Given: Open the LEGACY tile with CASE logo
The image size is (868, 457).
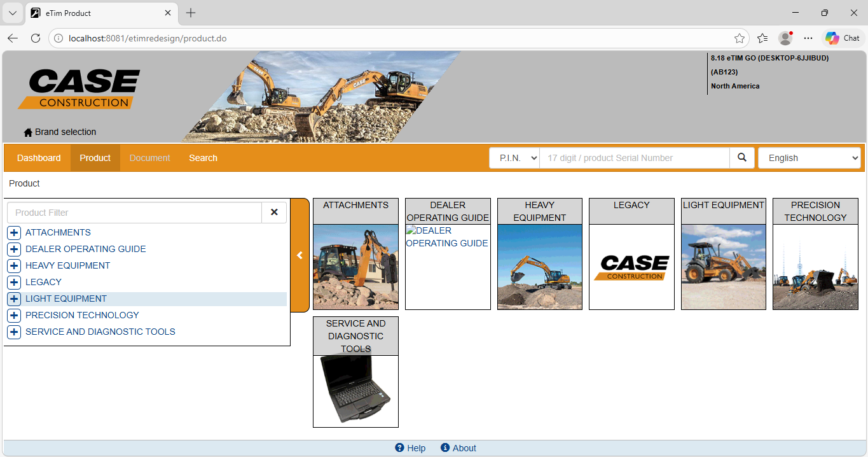Looking at the screenshot, I should tap(631, 267).
